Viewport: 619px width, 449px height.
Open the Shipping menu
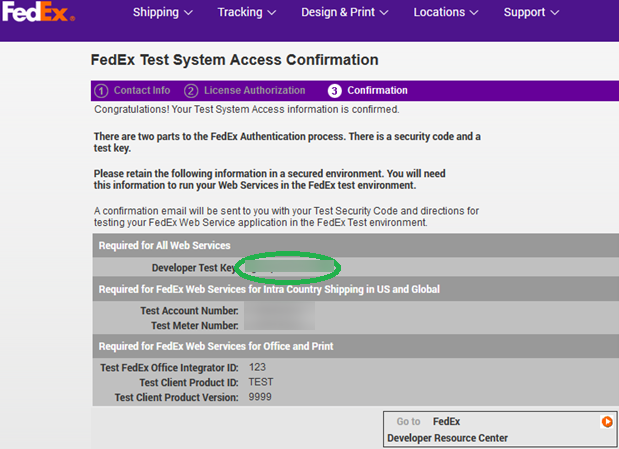point(163,12)
